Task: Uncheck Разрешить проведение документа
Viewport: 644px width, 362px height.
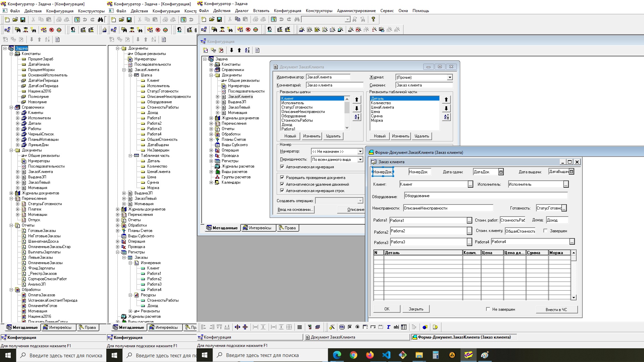Action: (282, 178)
